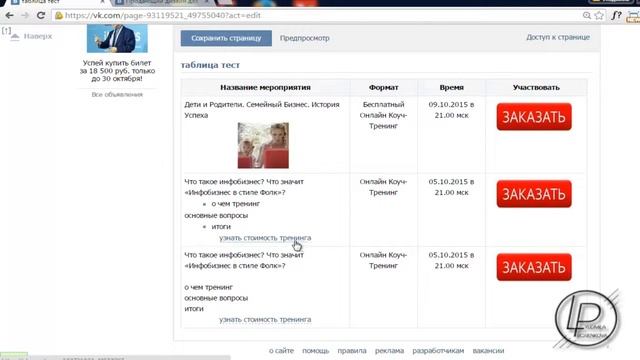Click the Наверх link to go up
This screenshot has height=360, width=640.
(32, 36)
